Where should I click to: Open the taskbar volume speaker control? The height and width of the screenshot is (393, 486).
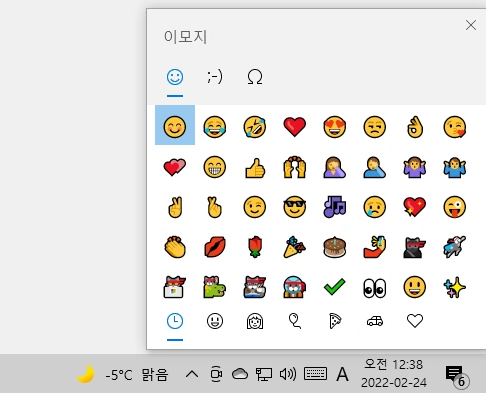[288, 374]
